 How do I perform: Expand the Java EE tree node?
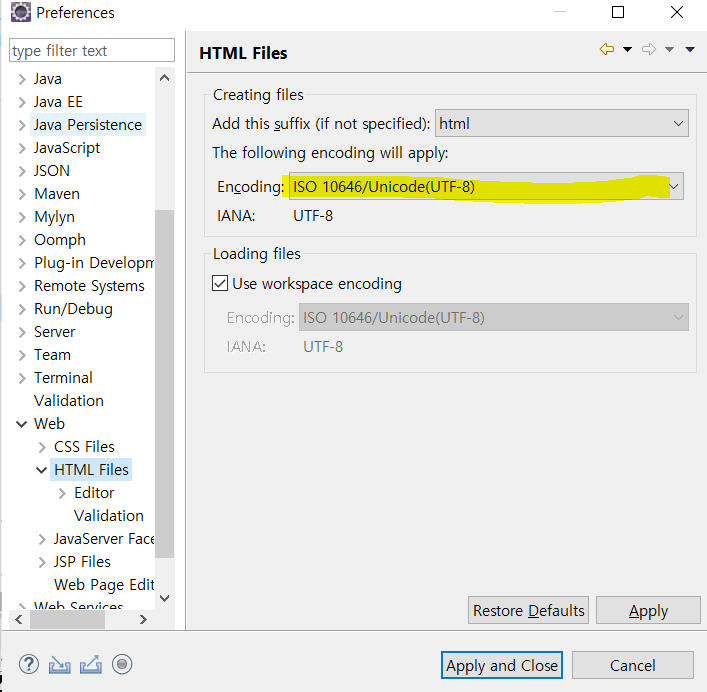(22, 102)
